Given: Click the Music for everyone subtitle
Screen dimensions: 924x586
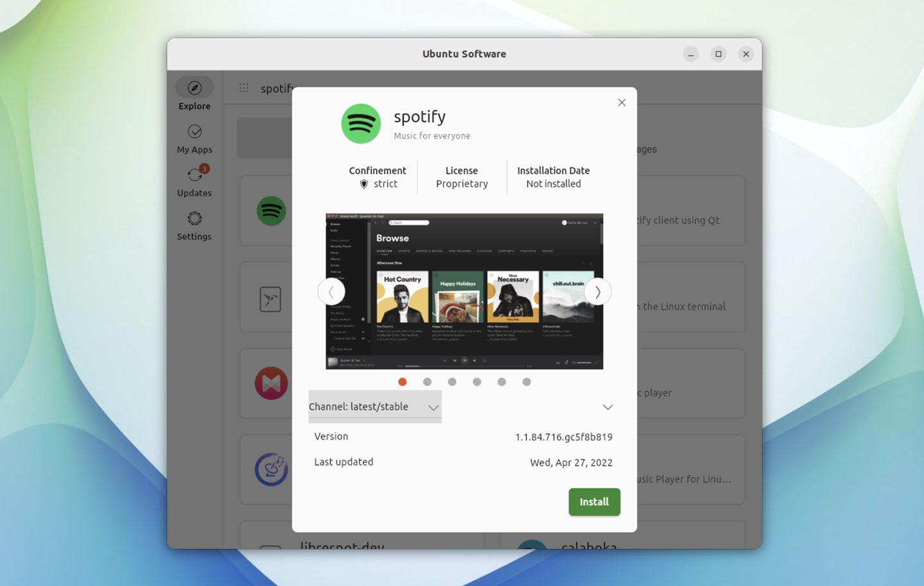Looking at the screenshot, I should tap(432, 136).
